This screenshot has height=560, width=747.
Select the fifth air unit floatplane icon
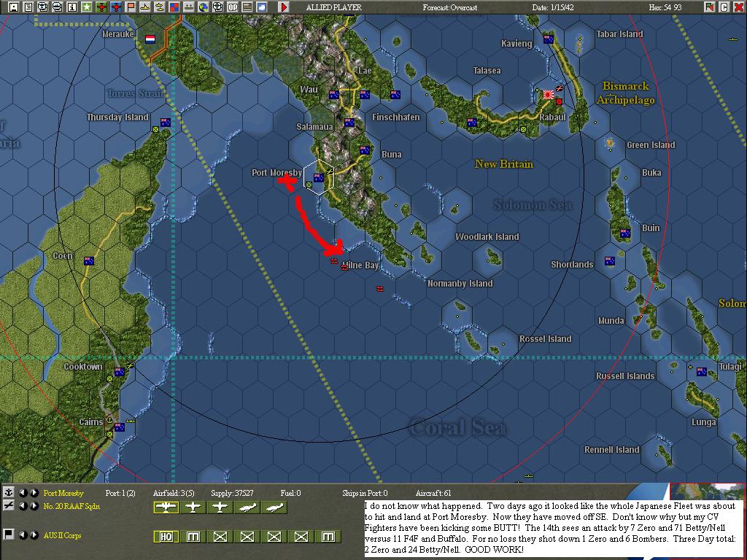point(274,507)
